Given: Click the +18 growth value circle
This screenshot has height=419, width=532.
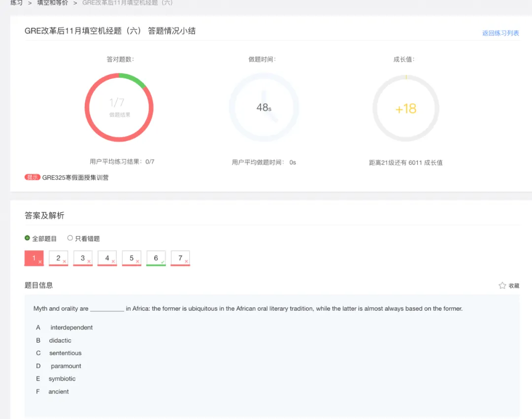Looking at the screenshot, I should point(406,108).
